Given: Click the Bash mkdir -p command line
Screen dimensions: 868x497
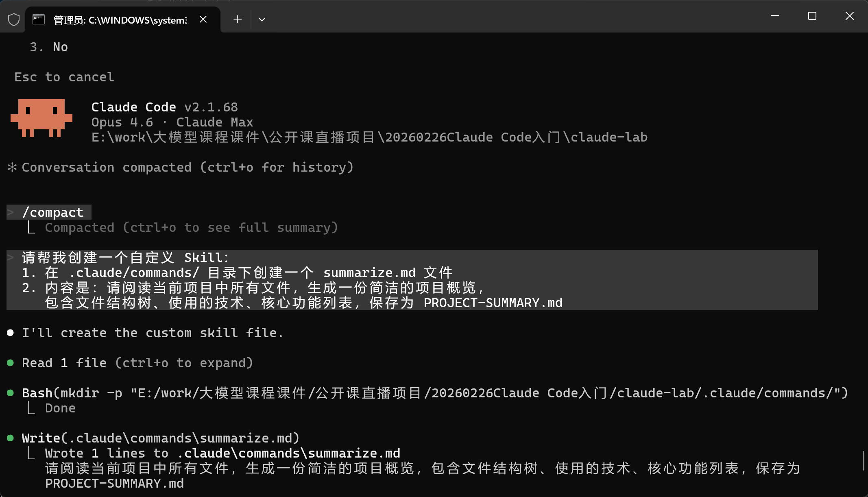Looking at the screenshot, I should tap(435, 393).
